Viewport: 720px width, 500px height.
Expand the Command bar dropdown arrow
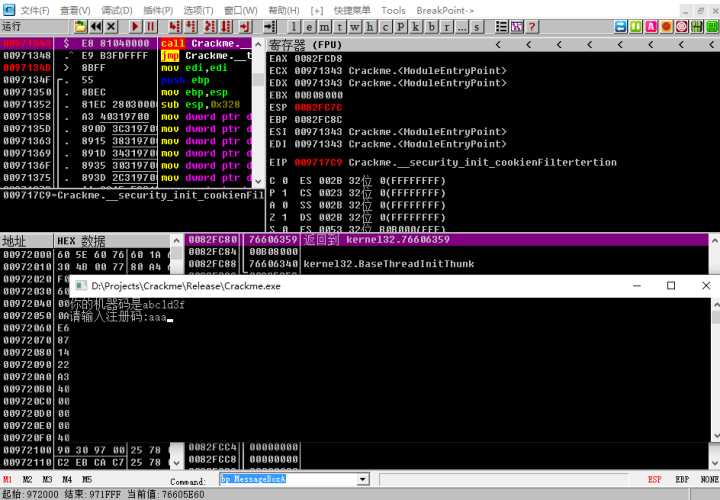[x=363, y=479]
